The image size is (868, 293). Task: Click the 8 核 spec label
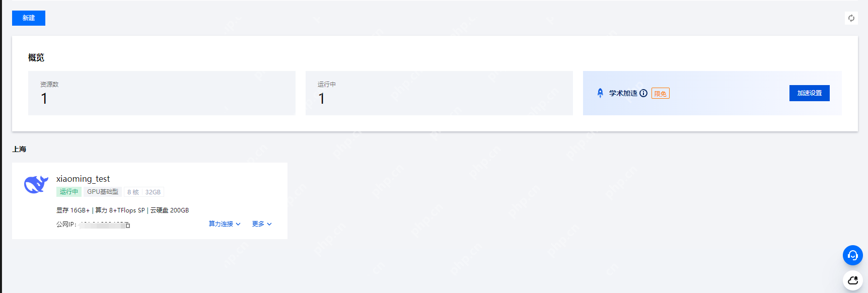(133, 192)
